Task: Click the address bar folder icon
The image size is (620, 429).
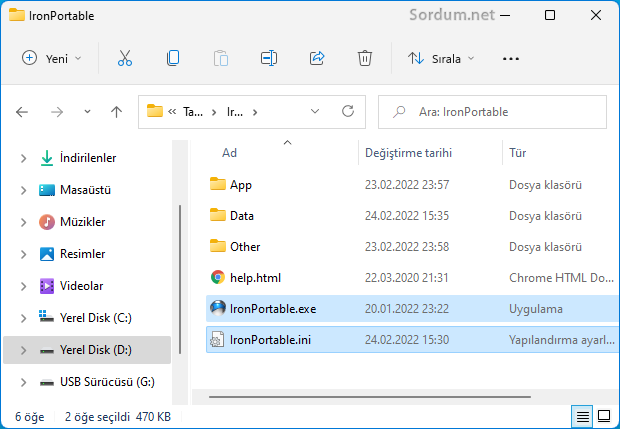Action: [x=155, y=111]
